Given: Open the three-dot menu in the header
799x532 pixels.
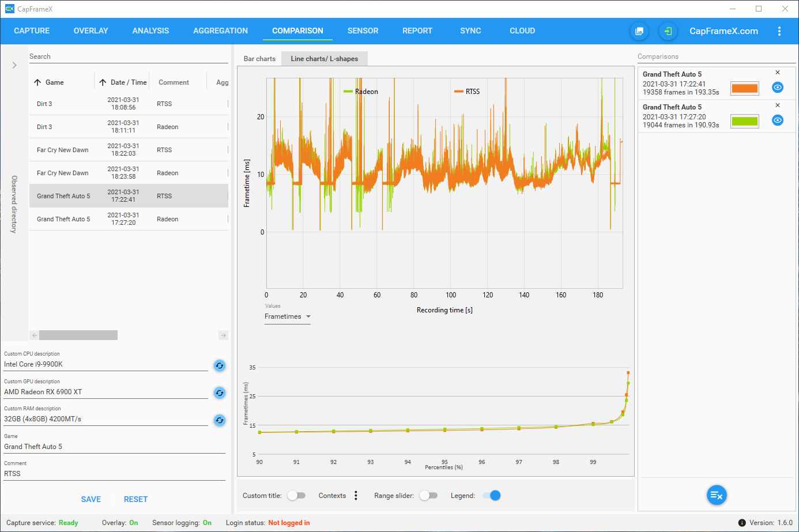Looking at the screenshot, I should coord(779,31).
